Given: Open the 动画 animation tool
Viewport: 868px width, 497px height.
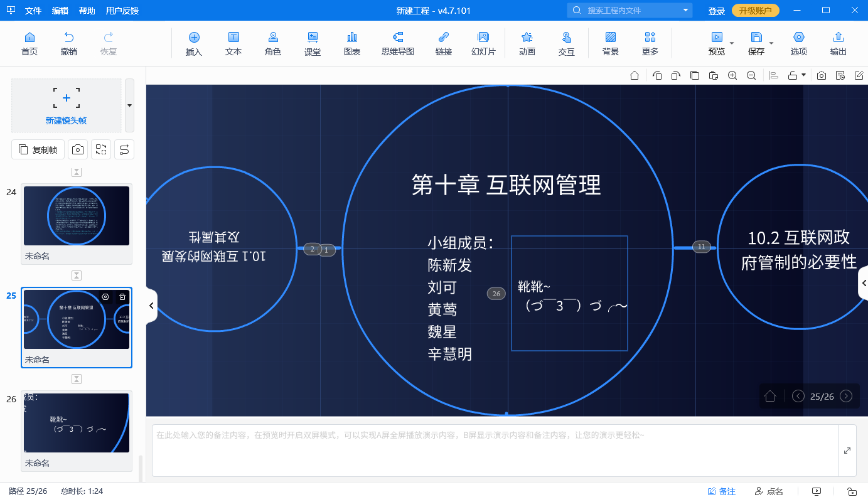Looking at the screenshot, I should tap(527, 43).
